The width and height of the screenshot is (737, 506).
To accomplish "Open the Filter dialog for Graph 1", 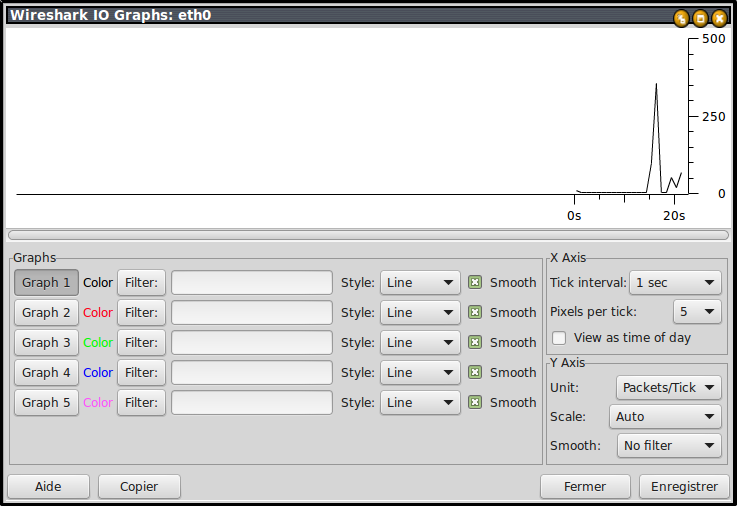I will point(141,282).
